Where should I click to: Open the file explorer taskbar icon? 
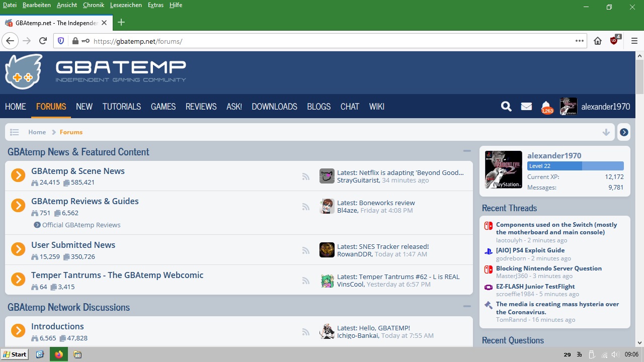pyautogui.click(x=77, y=354)
